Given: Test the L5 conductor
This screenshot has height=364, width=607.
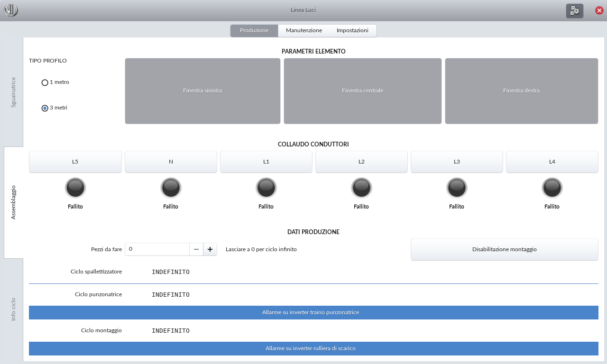Looking at the screenshot, I should pos(75,162).
